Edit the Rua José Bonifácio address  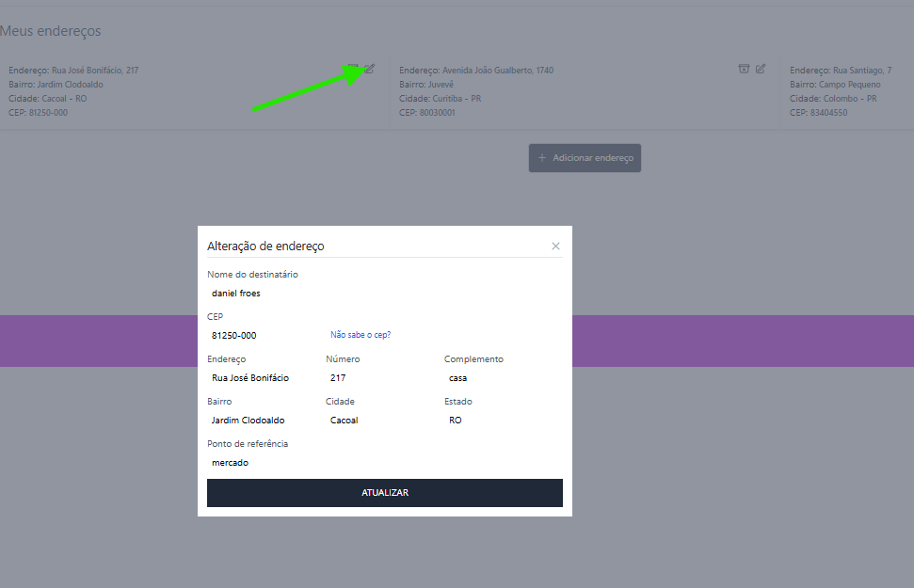(370, 69)
